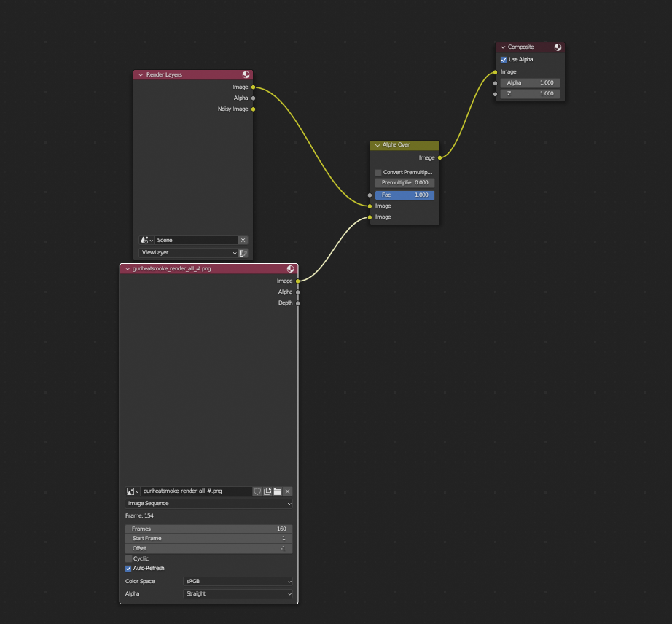Screen dimensions: 672x624
Task: Open the image file folder icon
Action: click(x=277, y=491)
